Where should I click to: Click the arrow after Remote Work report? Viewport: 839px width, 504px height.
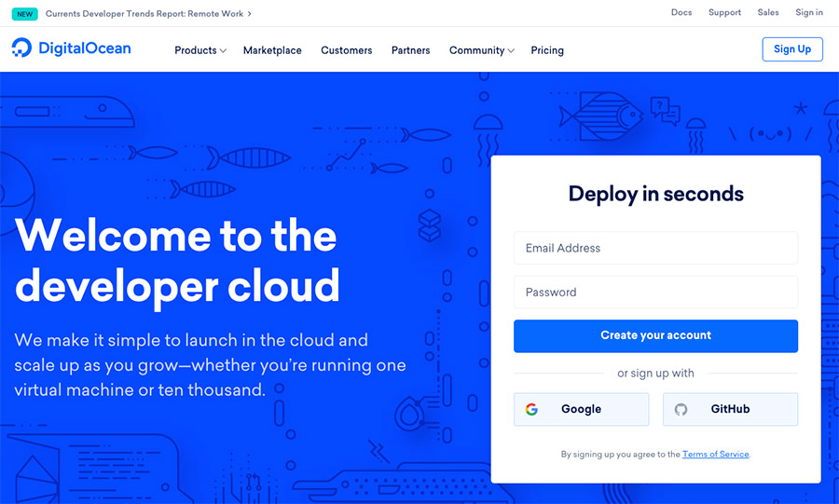(249, 14)
